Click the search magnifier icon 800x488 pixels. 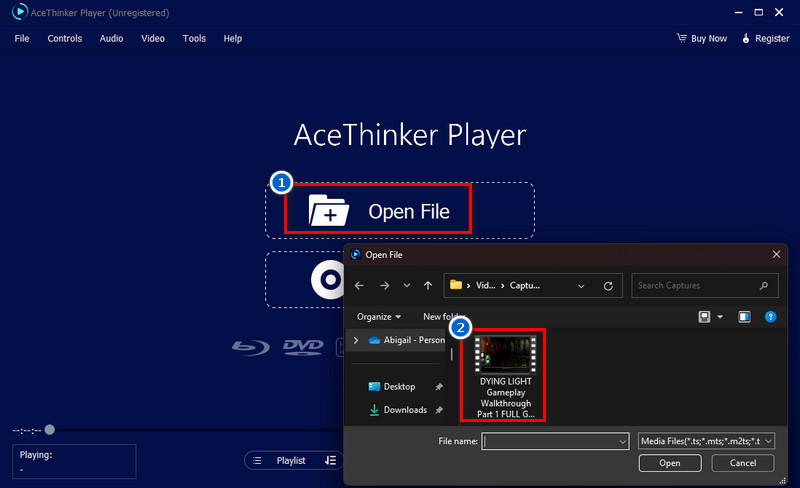(x=763, y=286)
